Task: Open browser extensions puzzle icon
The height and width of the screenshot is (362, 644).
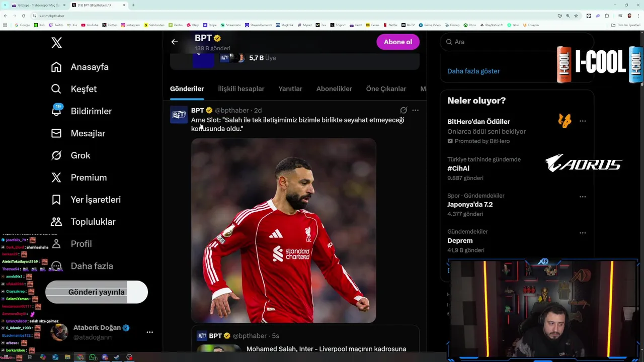Action: [607, 16]
